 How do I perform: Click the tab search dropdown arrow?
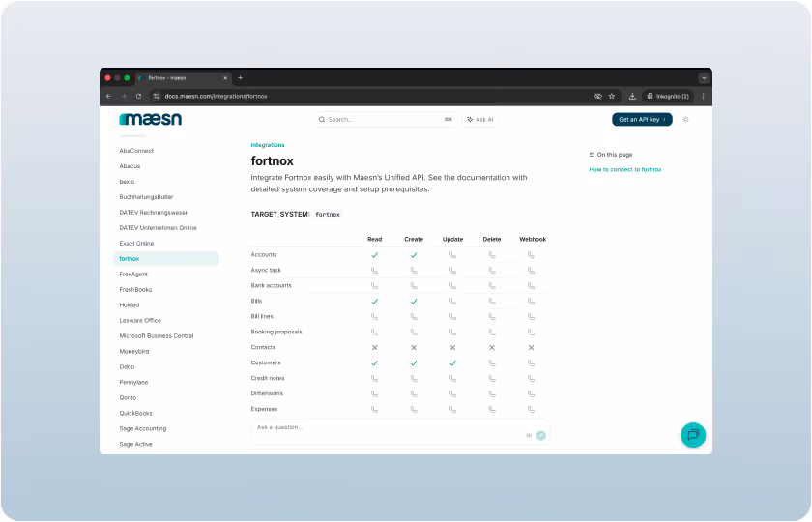[x=704, y=78]
